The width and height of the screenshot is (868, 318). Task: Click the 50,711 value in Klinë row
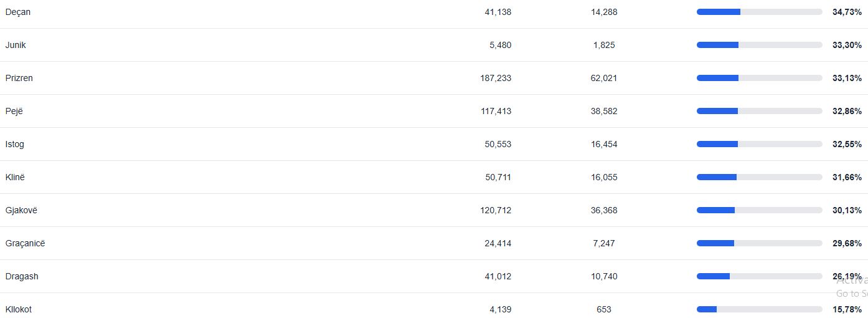coord(498,177)
